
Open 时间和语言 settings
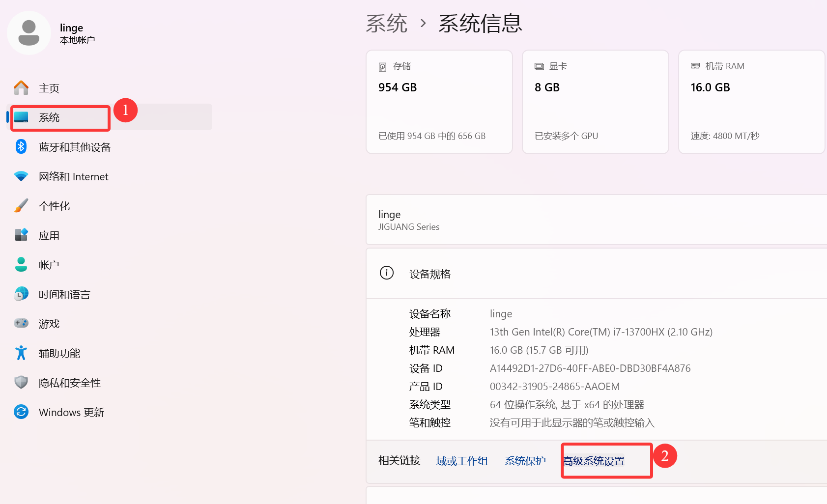(109, 294)
